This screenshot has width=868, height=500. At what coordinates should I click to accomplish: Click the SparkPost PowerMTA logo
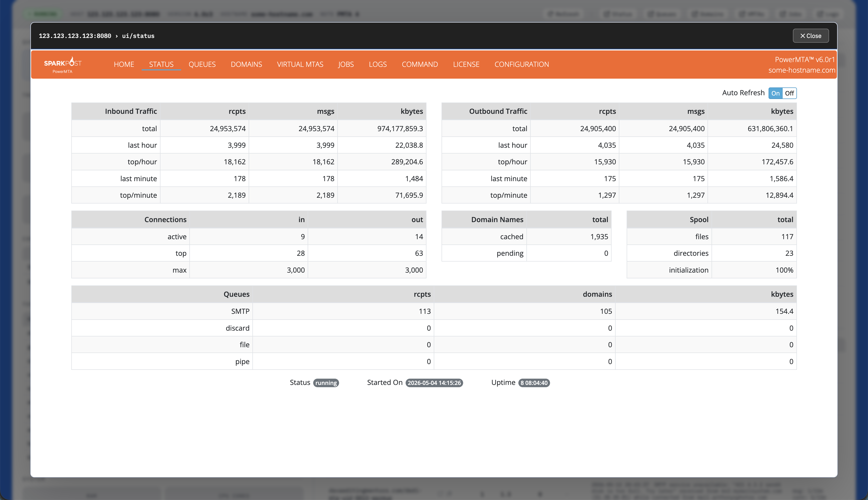point(63,65)
